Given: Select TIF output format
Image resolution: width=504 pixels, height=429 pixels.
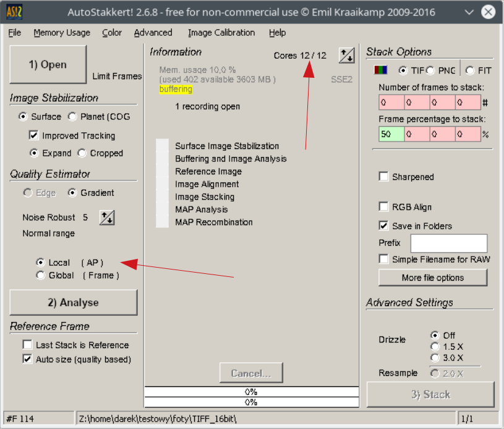Looking at the screenshot, I should pyautogui.click(x=411, y=70).
